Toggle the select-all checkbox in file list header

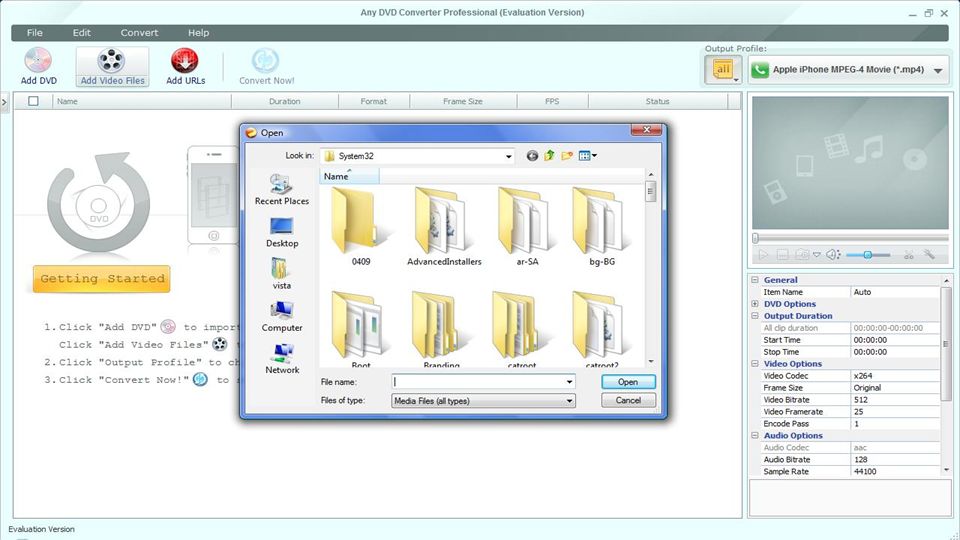33,101
